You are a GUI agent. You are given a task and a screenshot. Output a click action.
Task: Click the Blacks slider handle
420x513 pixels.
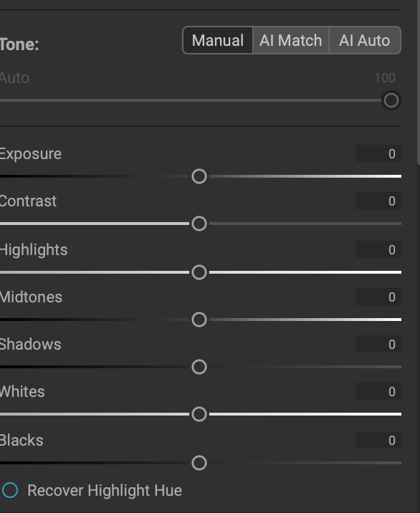pyautogui.click(x=199, y=463)
